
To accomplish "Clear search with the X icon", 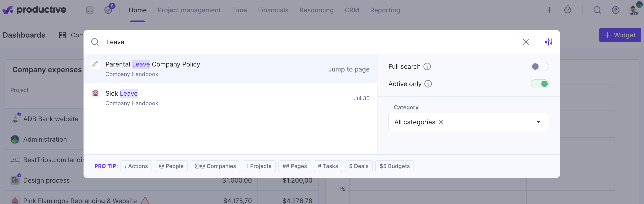I will pyautogui.click(x=526, y=42).
